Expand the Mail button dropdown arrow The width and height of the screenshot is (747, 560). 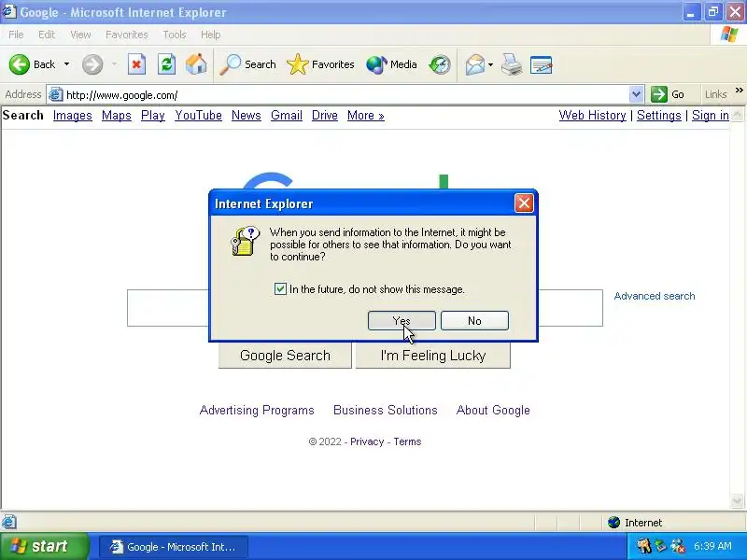click(491, 64)
